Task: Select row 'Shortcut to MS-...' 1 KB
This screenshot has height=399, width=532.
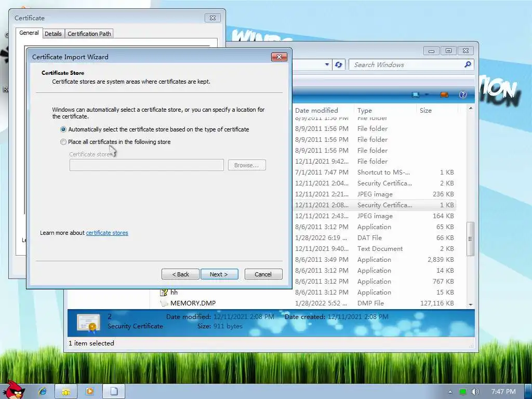Action: 374,172
